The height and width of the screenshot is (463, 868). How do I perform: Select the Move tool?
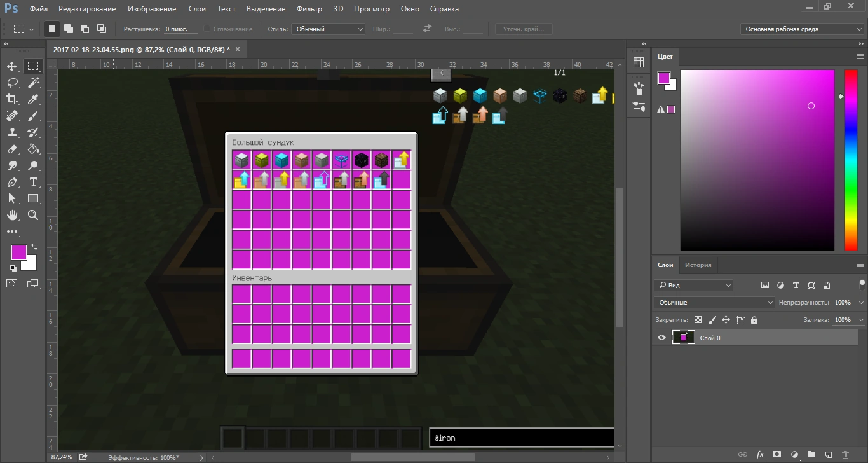(x=12, y=66)
